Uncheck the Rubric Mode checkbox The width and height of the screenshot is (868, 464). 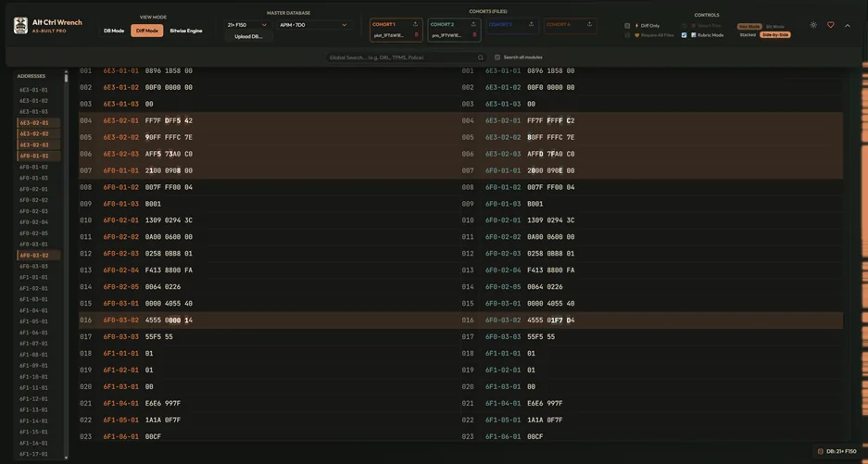coord(685,35)
